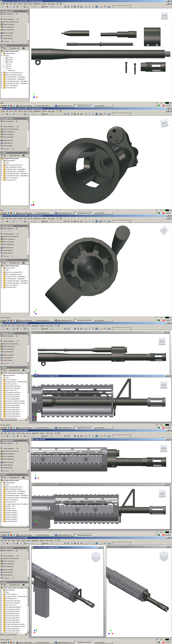Screen dimensions: 172x644
Task: Click ViewCube of A2 Upper Receiver window at 2:16 PM
Action: coord(164,556)
